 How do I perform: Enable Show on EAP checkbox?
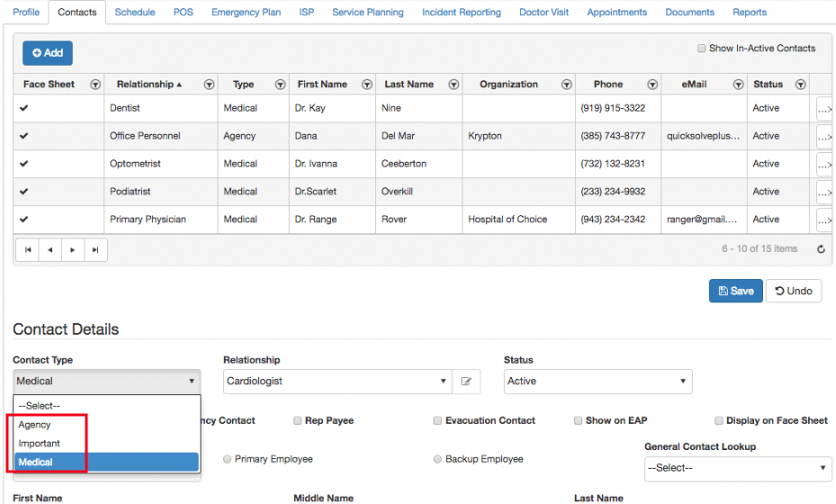[578, 420]
